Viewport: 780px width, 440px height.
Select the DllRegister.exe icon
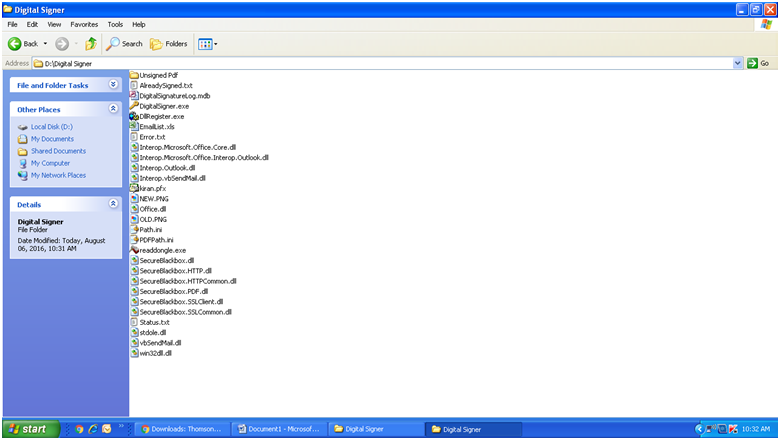coord(134,116)
